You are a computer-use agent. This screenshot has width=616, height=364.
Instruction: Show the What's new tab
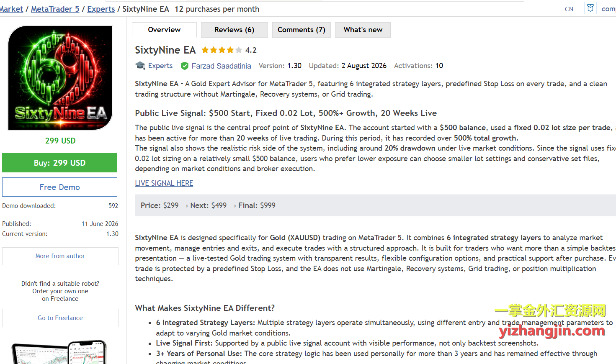pyautogui.click(x=363, y=30)
